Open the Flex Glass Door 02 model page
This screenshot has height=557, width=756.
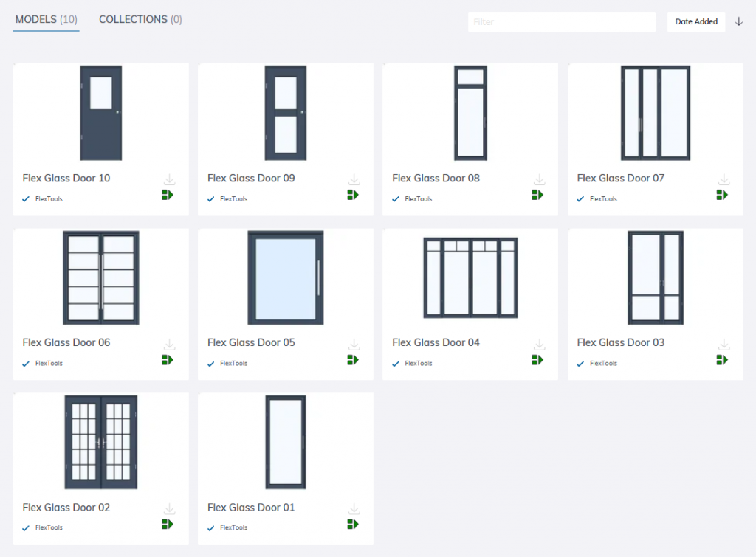(x=66, y=507)
